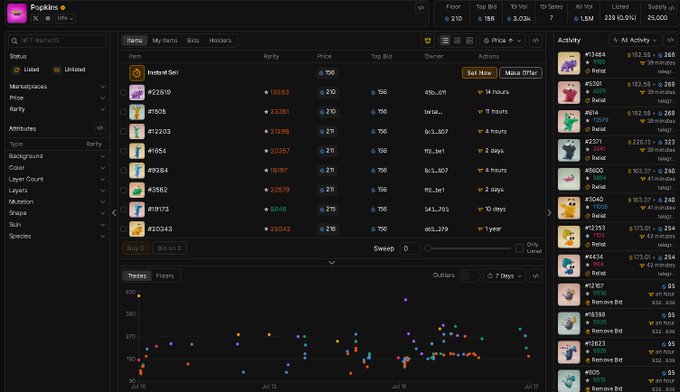Click the Bid on 0 button
The image size is (680, 392).
coord(169,248)
